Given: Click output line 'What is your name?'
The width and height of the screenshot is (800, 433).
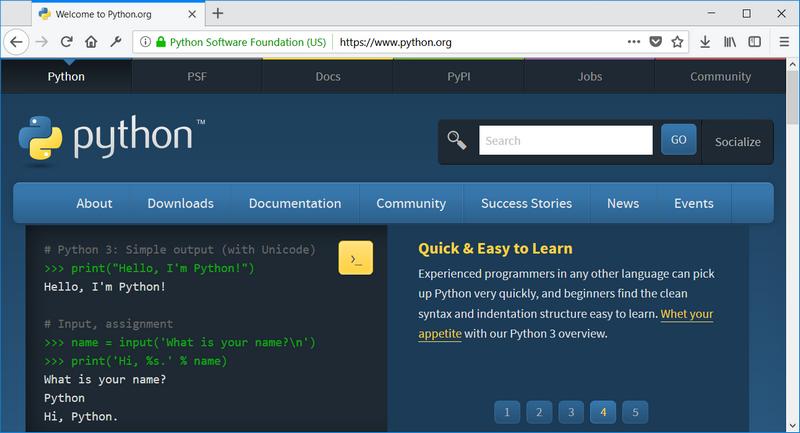Looking at the screenshot, I should pos(105,379).
